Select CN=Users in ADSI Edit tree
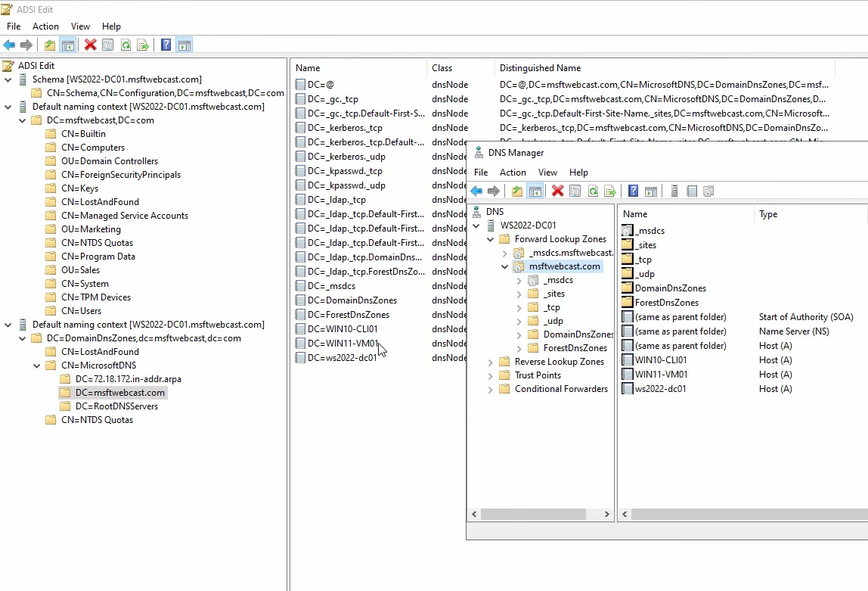 (x=82, y=311)
